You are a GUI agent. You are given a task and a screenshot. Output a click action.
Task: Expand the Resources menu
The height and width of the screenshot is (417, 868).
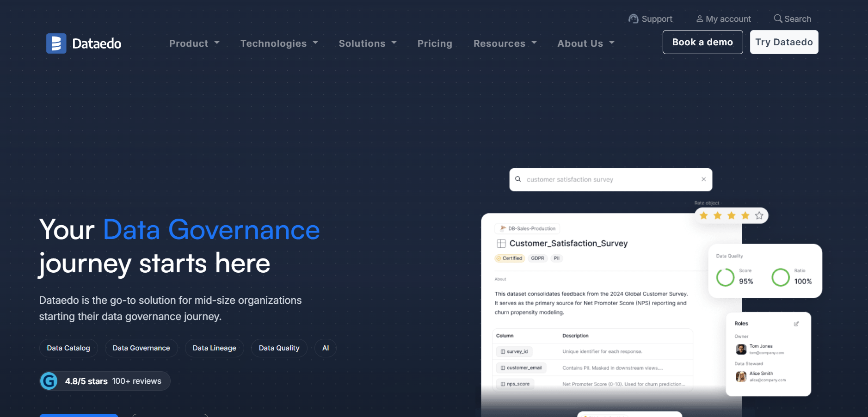pyautogui.click(x=505, y=43)
